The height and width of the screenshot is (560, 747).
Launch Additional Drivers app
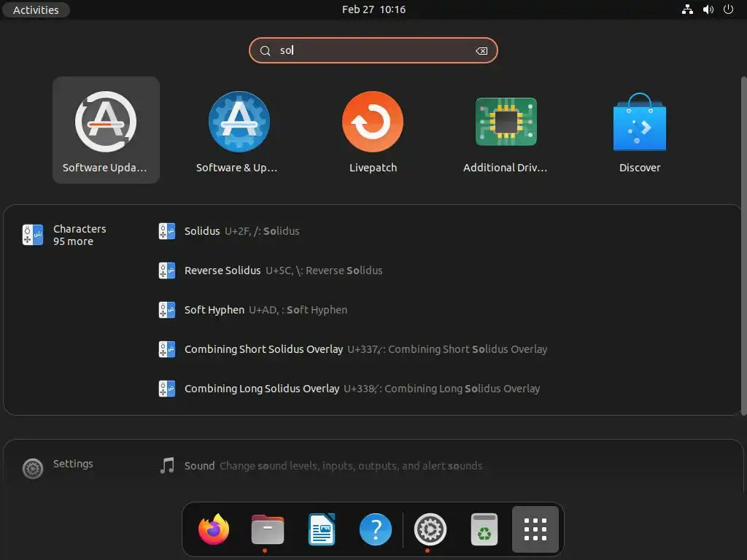506,130
